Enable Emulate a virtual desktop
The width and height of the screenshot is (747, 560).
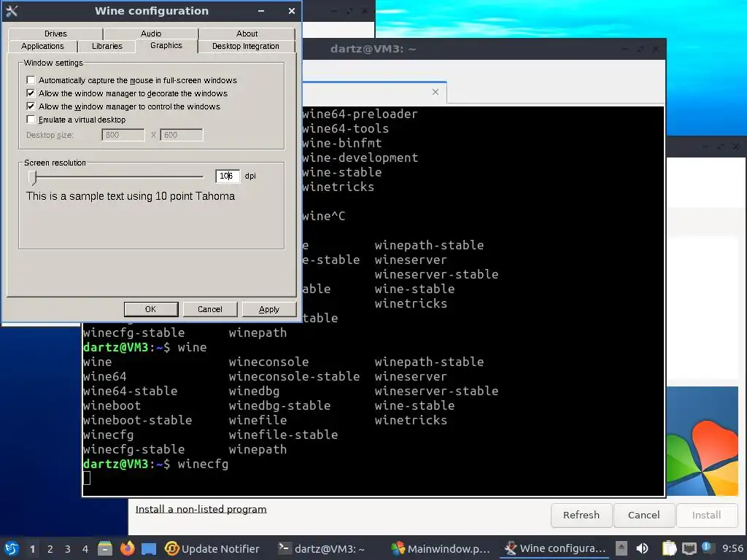[x=31, y=120]
